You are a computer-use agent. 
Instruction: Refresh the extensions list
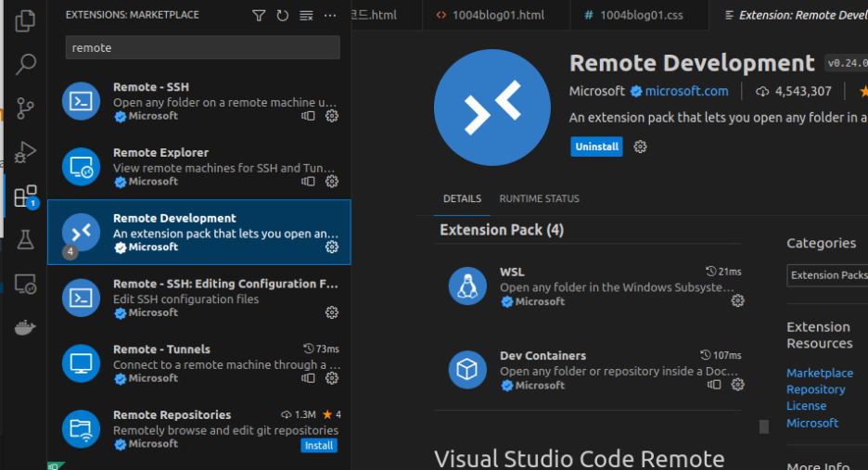click(282, 16)
